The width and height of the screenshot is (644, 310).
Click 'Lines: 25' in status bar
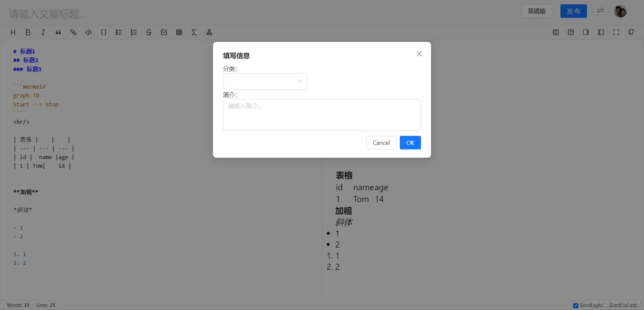(x=46, y=305)
